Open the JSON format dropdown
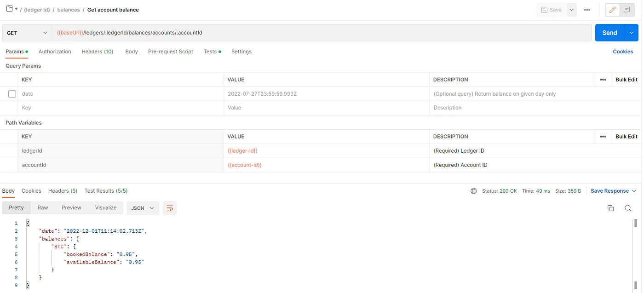 coord(143,208)
